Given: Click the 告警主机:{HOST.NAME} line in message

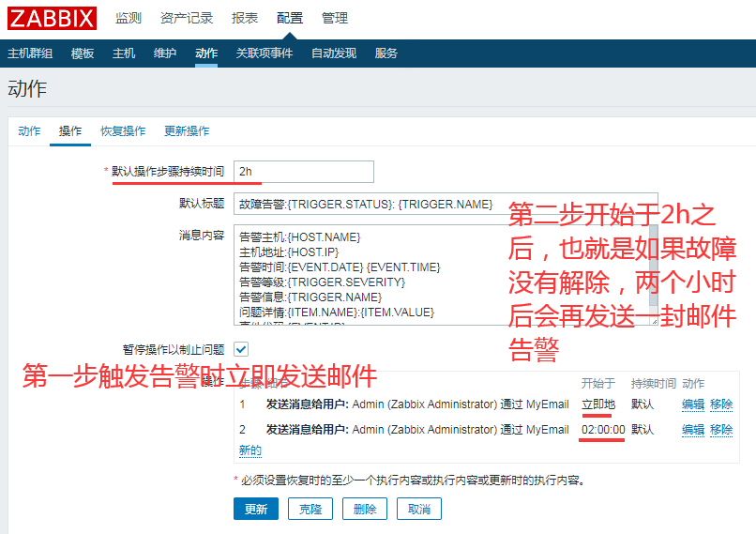Looking at the screenshot, I should [300, 236].
